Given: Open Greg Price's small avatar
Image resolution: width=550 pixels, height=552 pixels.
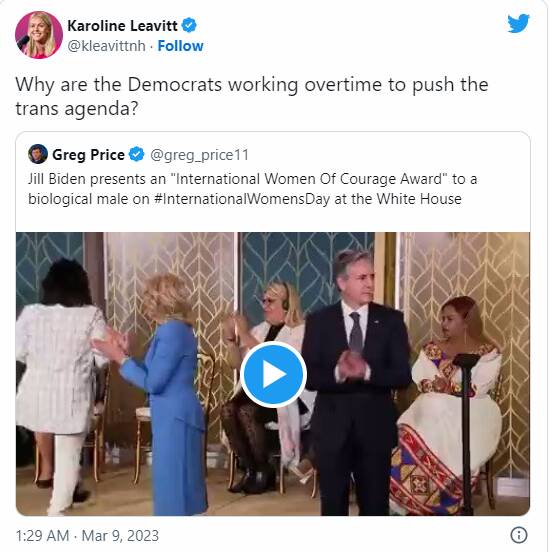Looking at the screenshot, I should point(38,154).
